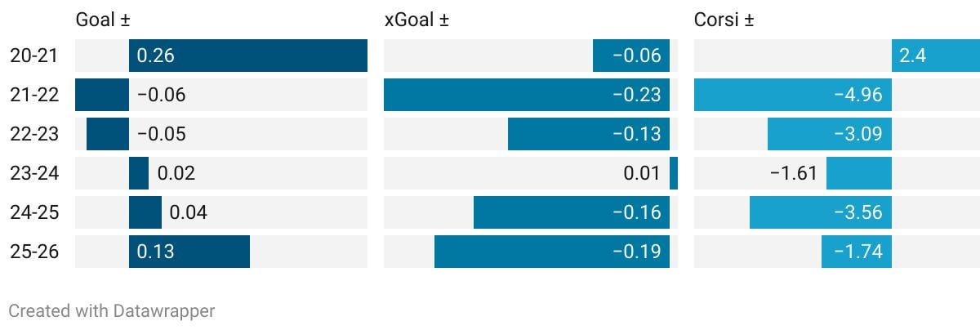Click the 2.4 Corsi ± bar
Screen dimensions: 980x330
click(935, 56)
